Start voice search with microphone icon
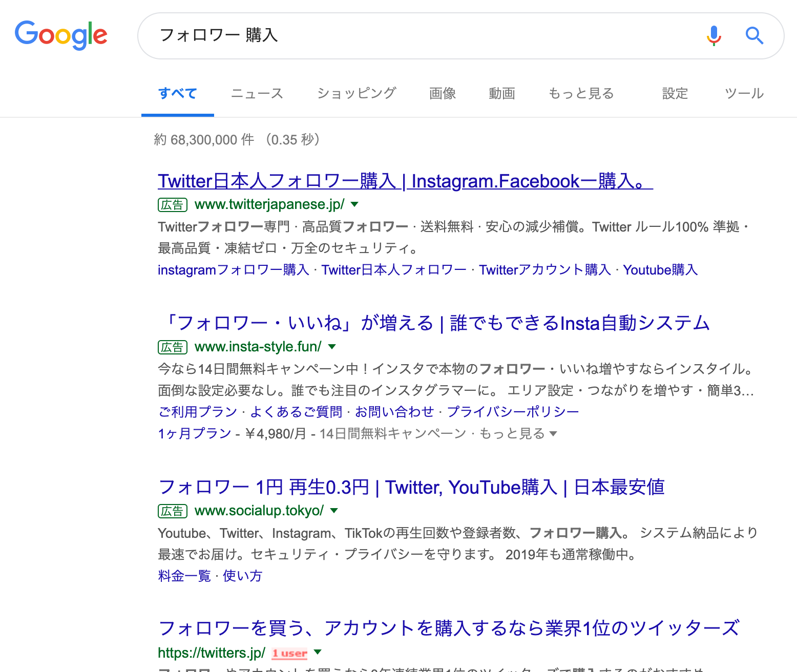Image resolution: width=797 pixels, height=672 pixels. [x=714, y=35]
